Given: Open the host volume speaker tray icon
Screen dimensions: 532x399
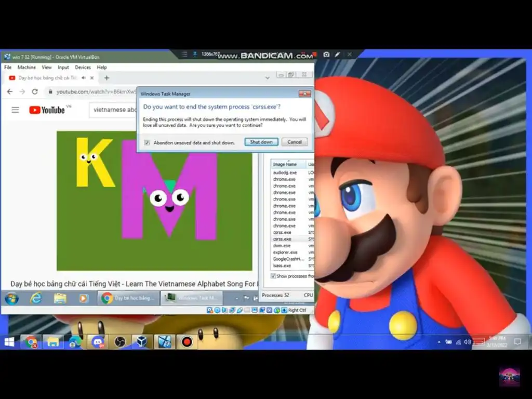Looking at the screenshot, I should [x=468, y=342].
